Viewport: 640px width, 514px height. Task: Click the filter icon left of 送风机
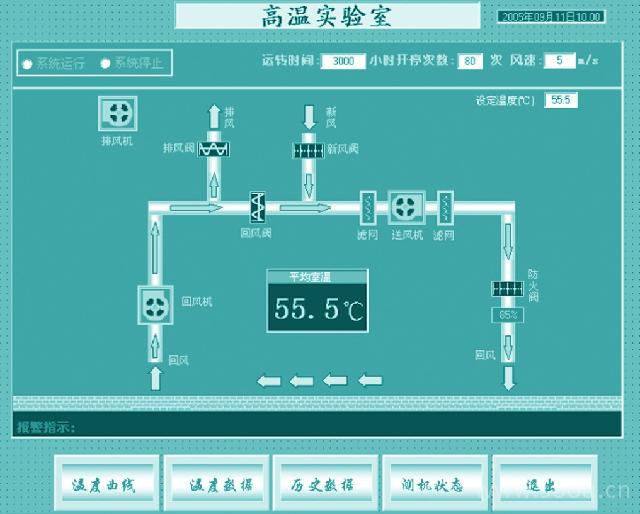(367, 207)
